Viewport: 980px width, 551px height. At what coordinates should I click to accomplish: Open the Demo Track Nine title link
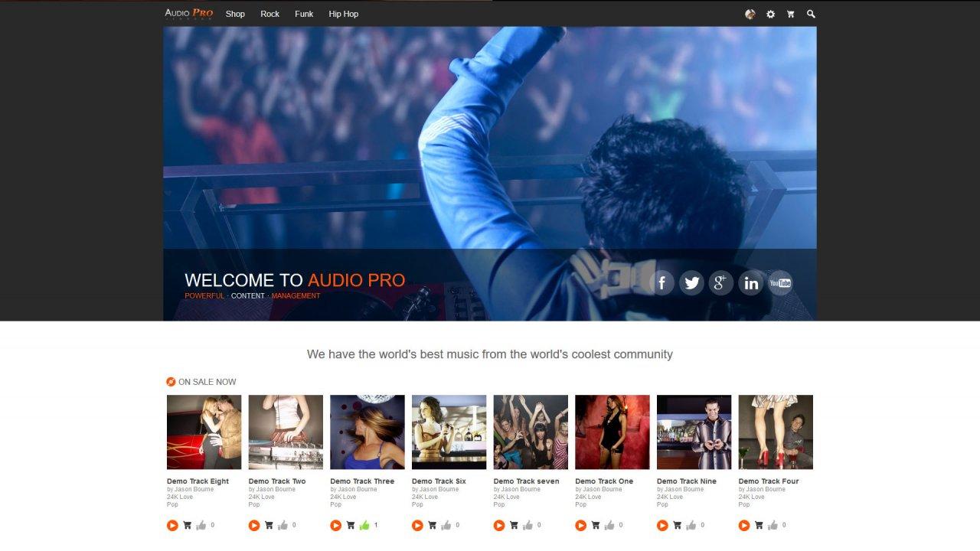coord(687,481)
